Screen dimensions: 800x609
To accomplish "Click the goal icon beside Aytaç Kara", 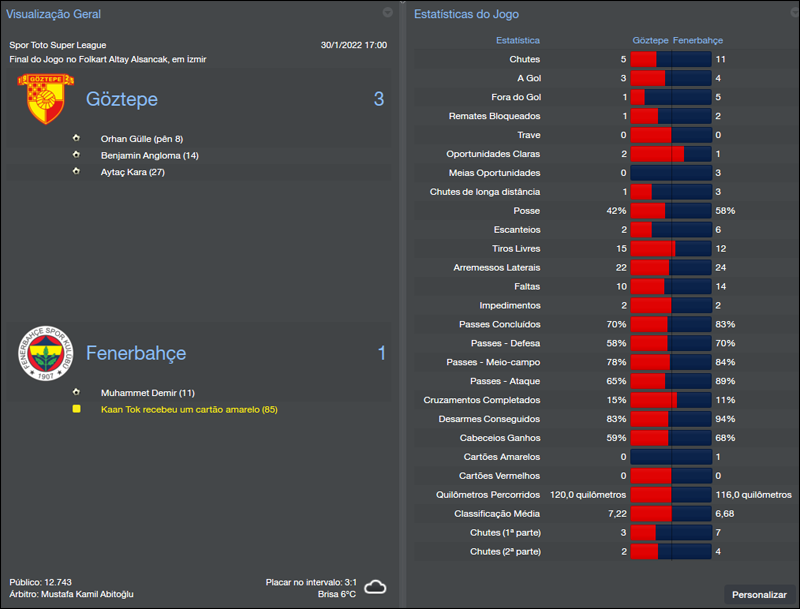I will coord(75,170).
